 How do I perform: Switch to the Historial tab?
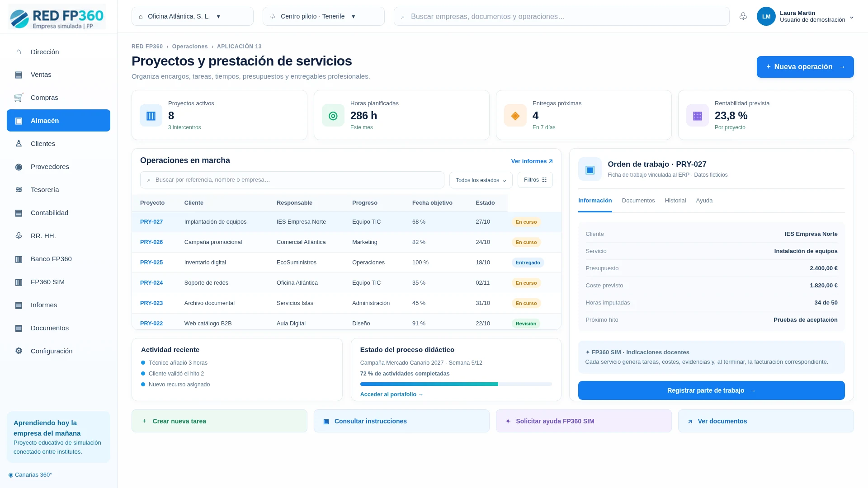pyautogui.click(x=675, y=201)
